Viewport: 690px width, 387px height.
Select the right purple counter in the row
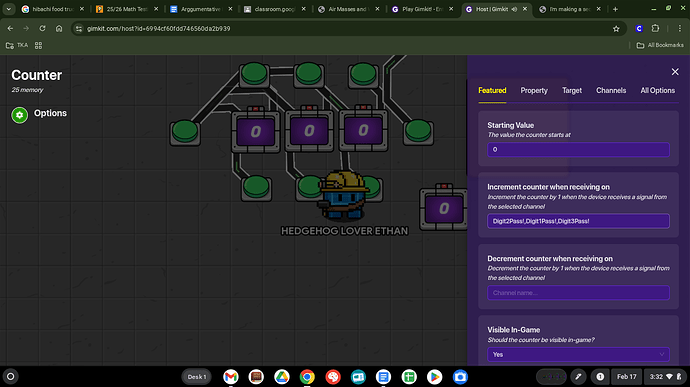tap(363, 129)
